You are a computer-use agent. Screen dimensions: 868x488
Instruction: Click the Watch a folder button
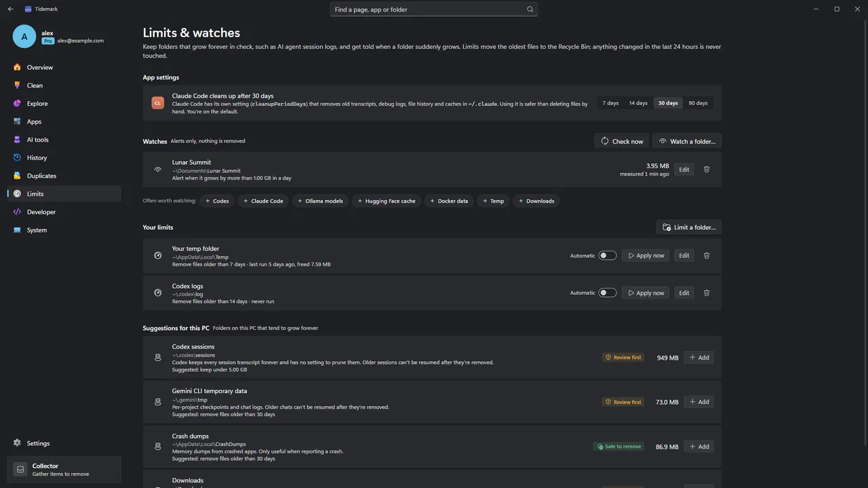coord(687,141)
